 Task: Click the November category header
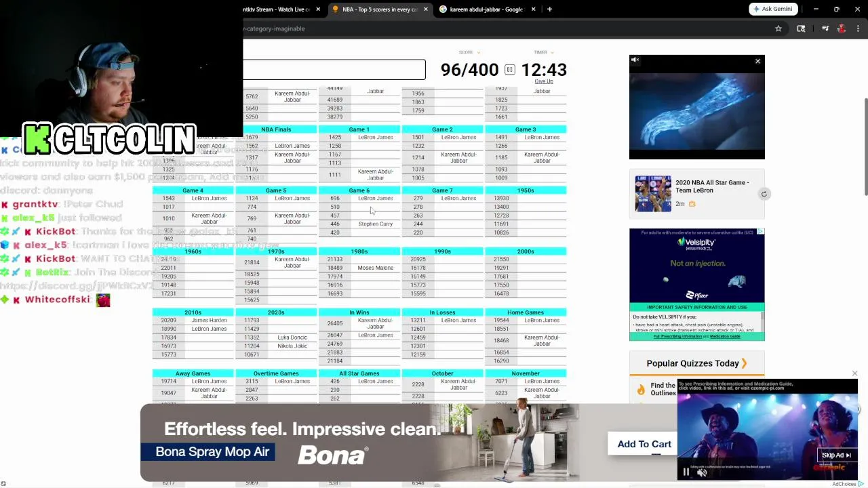(526, 373)
